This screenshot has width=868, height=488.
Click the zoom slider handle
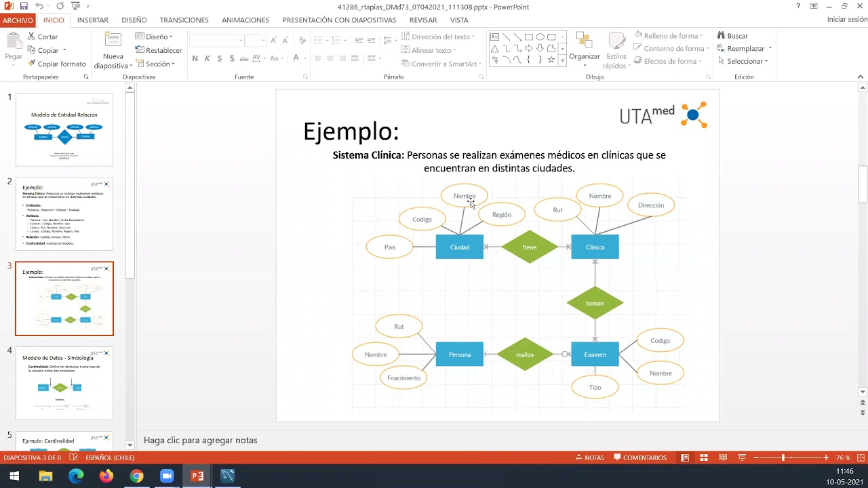click(783, 457)
